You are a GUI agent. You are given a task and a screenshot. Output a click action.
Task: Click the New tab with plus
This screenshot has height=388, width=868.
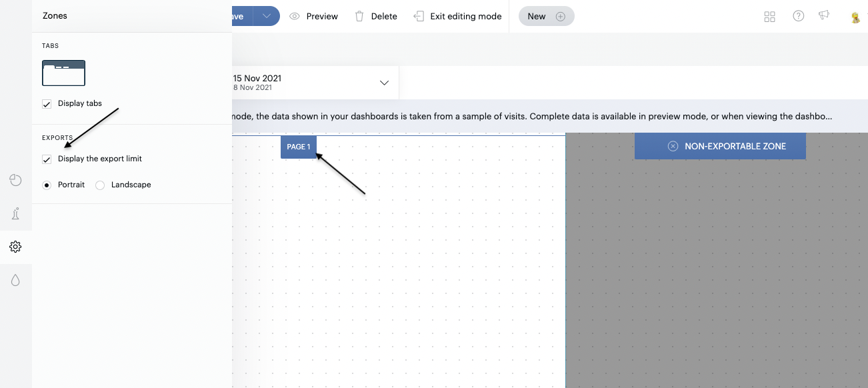click(x=546, y=17)
